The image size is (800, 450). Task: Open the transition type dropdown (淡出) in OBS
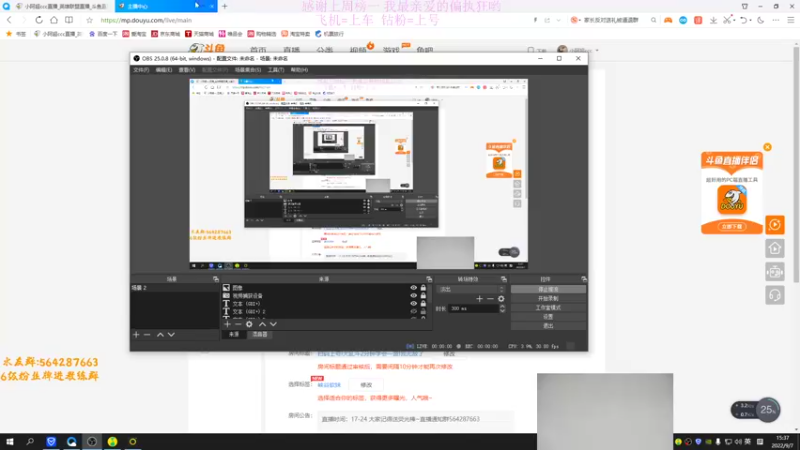pos(471,289)
